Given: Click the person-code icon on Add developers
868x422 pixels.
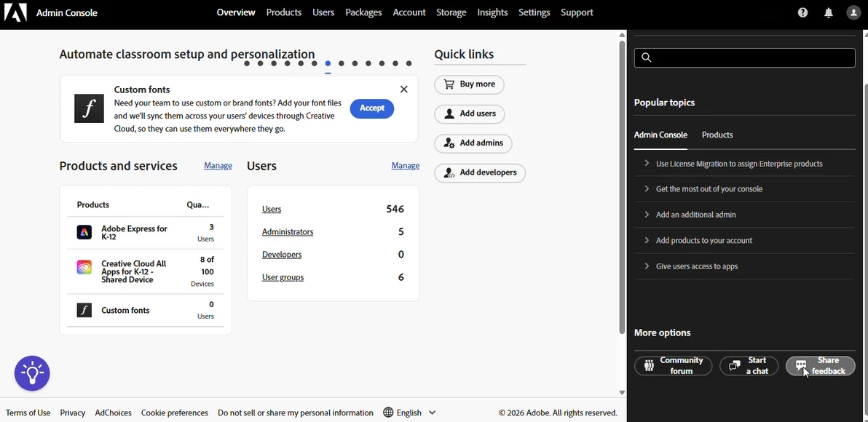Looking at the screenshot, I should [449, 172].
